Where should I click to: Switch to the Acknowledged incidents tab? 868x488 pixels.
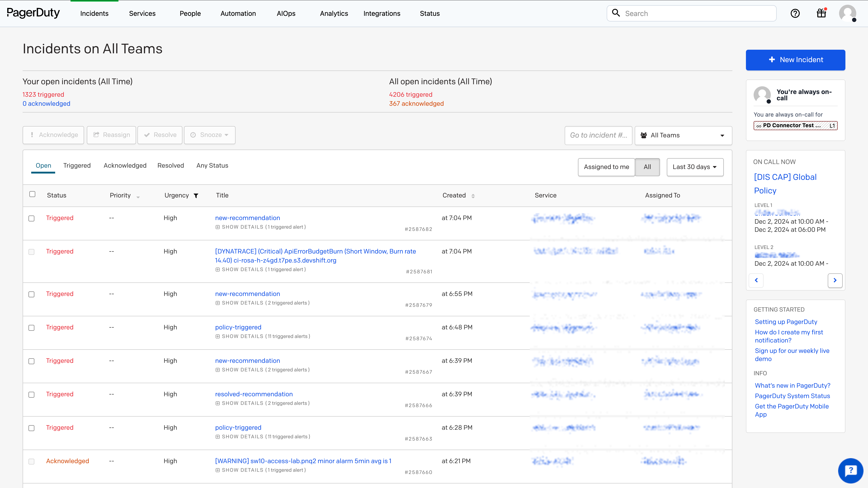125,166
